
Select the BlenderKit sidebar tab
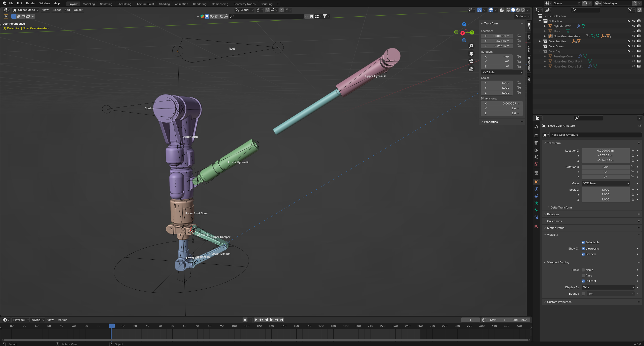click(529, 64)
